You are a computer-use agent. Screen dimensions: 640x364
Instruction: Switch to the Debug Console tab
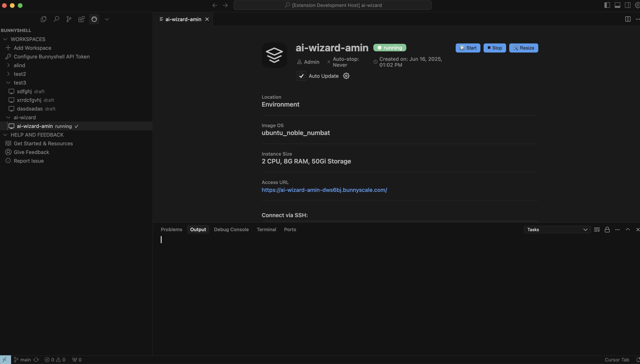point(231,230)
